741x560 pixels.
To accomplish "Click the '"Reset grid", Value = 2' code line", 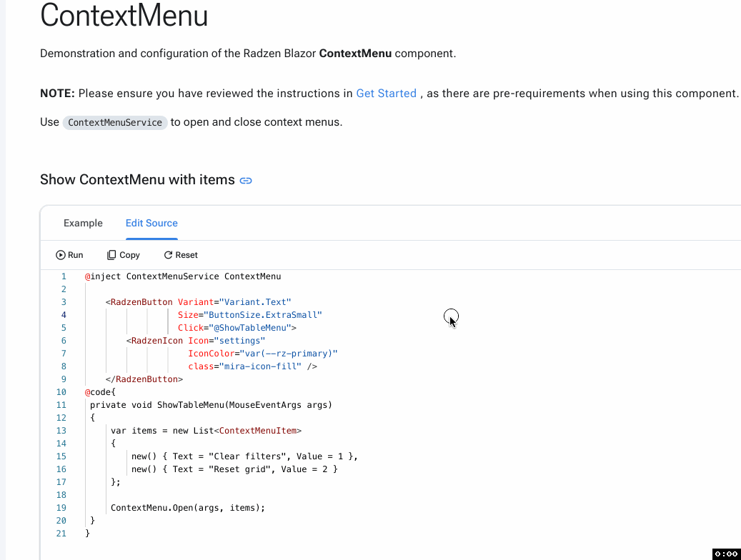I will click(234, 469).
